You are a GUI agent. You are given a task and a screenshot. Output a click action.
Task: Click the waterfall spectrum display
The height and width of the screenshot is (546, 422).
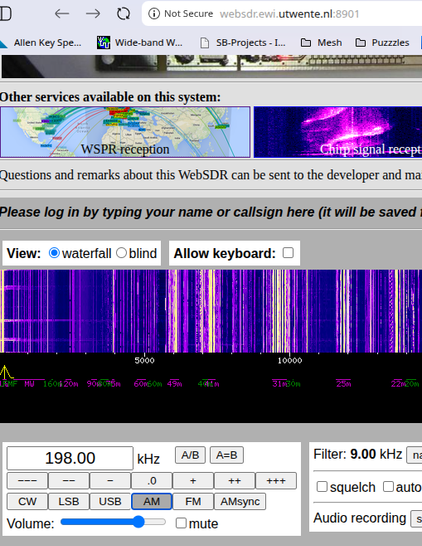(211, 311)
